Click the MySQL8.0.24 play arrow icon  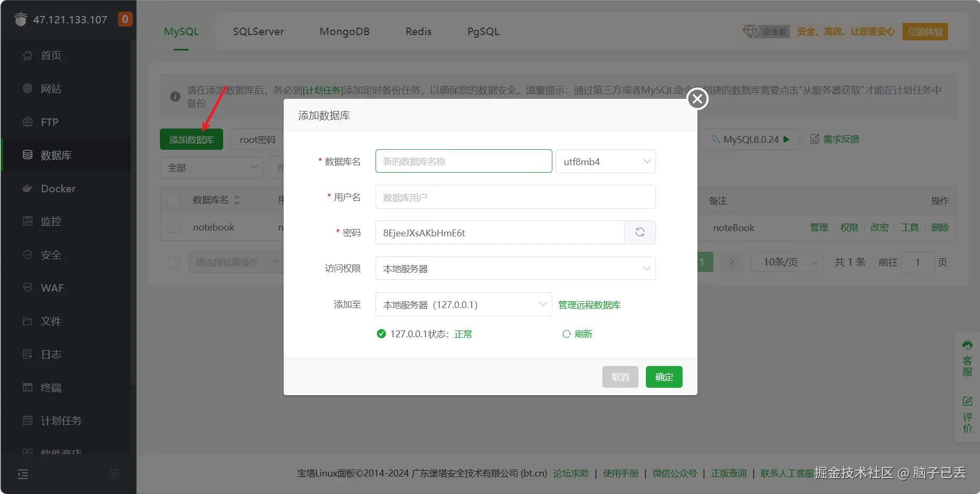(x=786, y=139)
